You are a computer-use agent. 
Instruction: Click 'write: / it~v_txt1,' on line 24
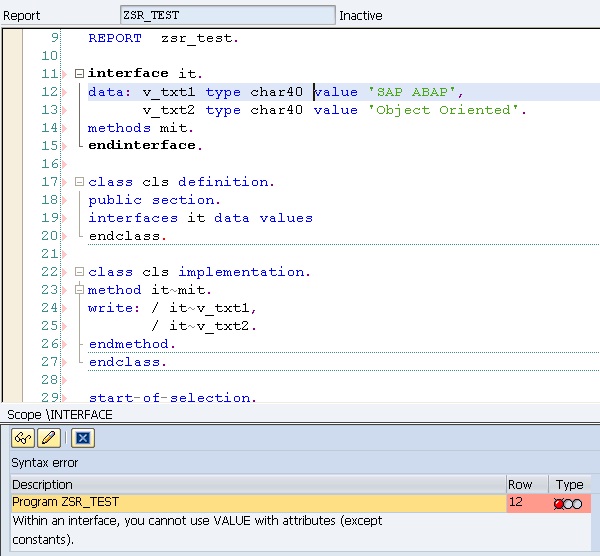(x=172, y=308)
